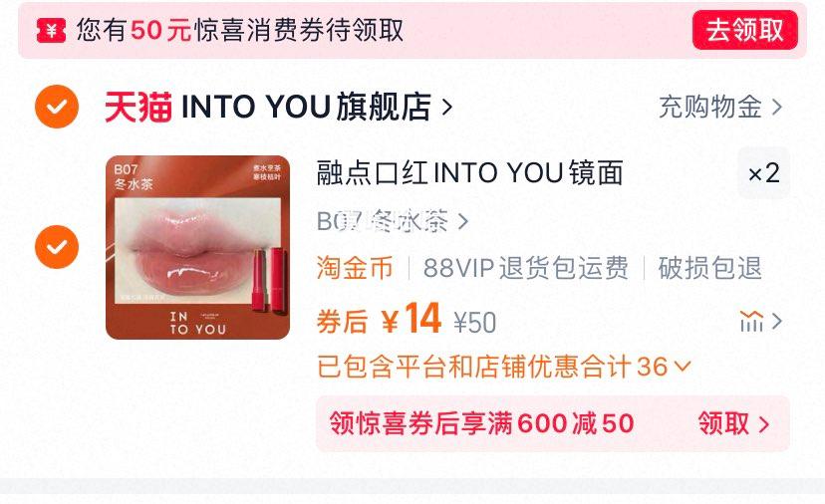Expand B07 冬水茶 variant selector
The image size is (825, 504).
[x=393, y=221]
